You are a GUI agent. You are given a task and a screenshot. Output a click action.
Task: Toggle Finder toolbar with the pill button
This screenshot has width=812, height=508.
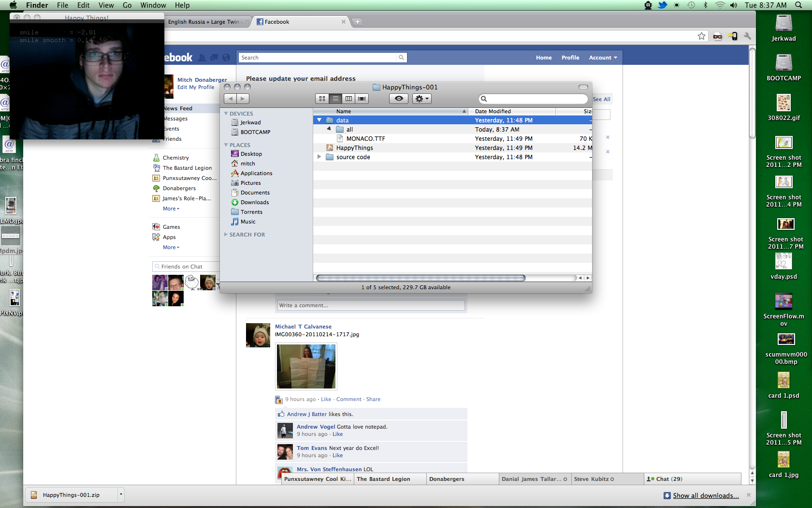click(x=583, y=87)
